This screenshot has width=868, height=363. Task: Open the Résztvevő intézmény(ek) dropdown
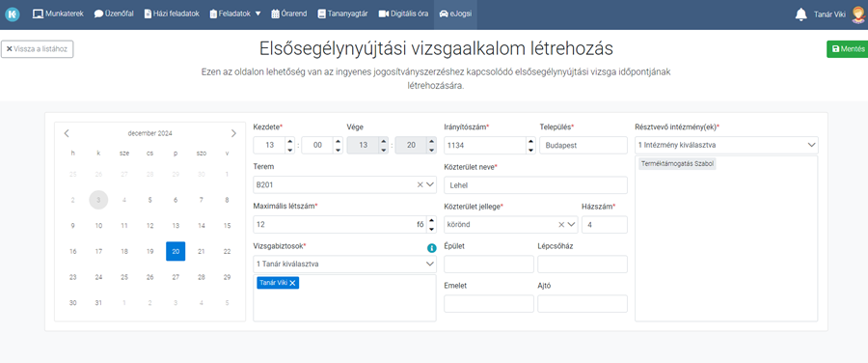point(726,145)
